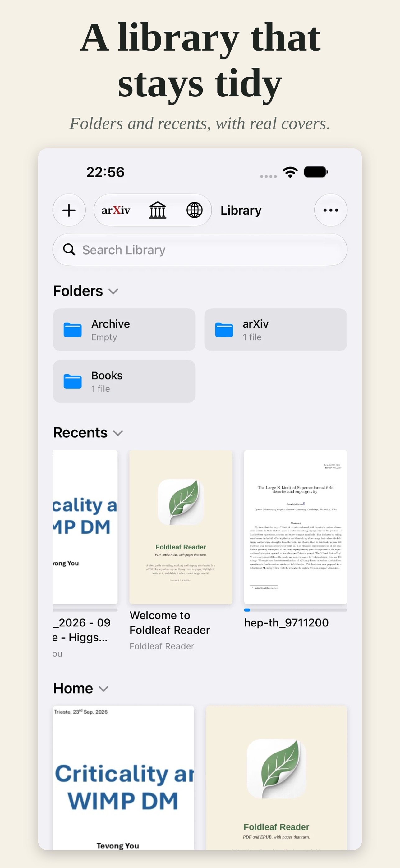Click the 'Home' section heading
The height and width of the screenshot is (868, 400).
point(73,688)
